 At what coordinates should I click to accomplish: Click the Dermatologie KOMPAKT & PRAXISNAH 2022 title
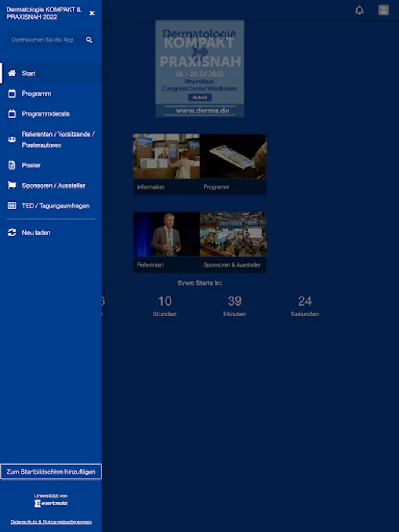pyautogui.click(x=44, y=13)
